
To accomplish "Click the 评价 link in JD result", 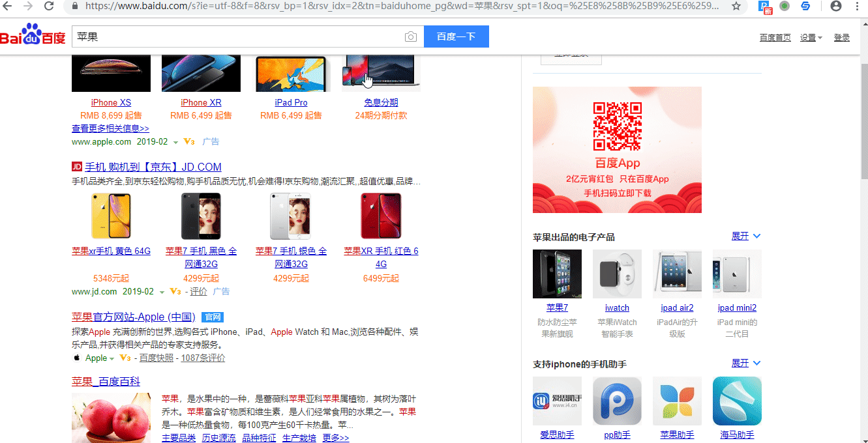I will (x=198, y=291).
